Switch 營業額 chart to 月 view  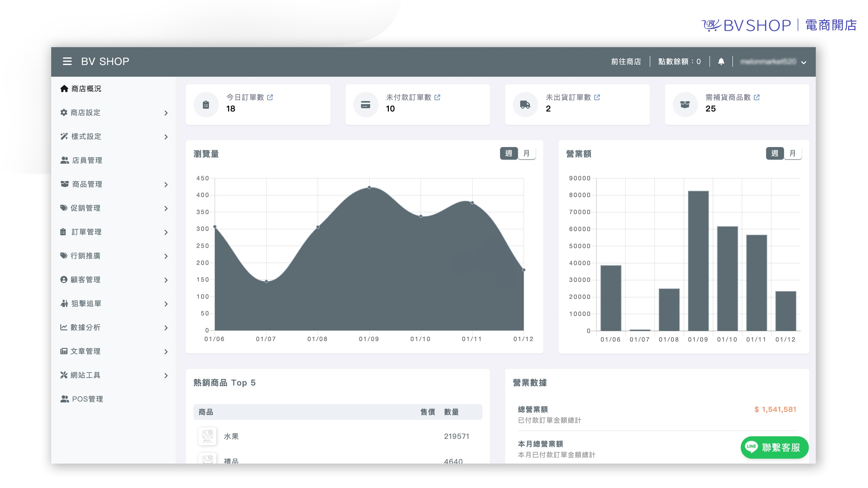[x=793, y=153]
